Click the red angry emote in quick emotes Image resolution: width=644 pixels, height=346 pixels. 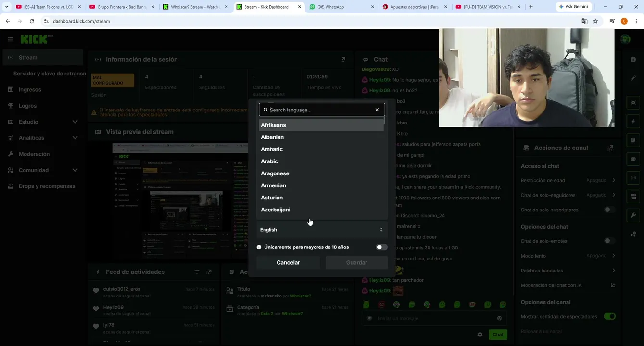point(381,305)
